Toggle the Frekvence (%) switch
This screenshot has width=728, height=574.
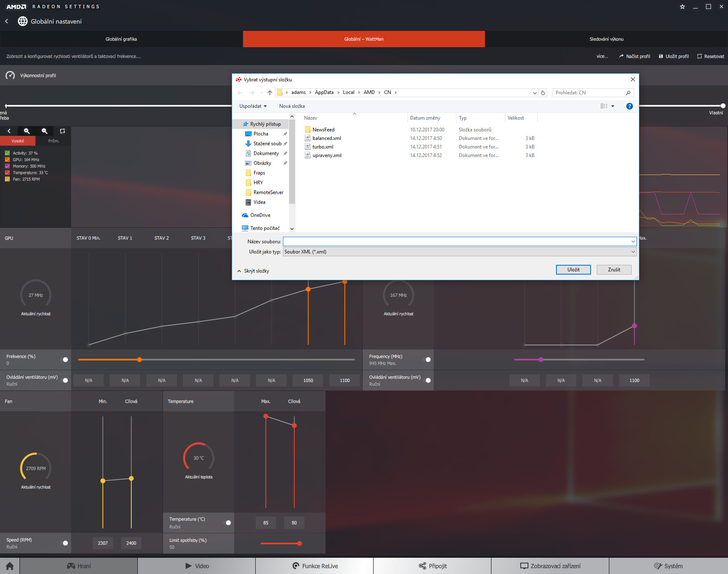64,360
